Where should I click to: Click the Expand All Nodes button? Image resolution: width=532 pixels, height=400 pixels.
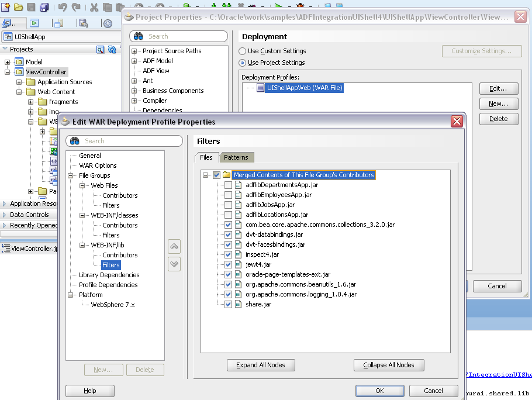point(261,365)
